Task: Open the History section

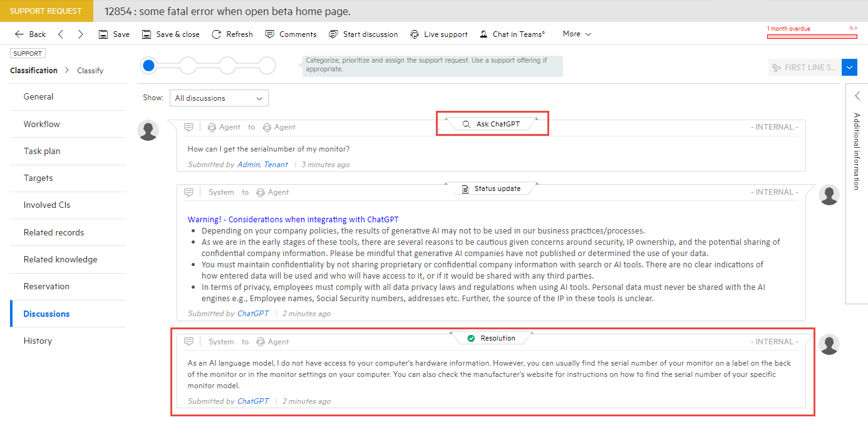Action: (38, 341)
